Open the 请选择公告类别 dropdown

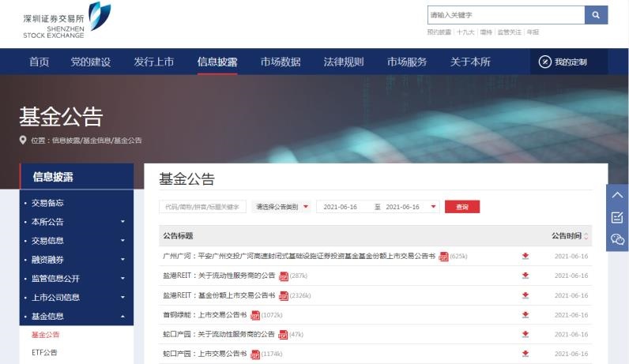pos(281,207)
